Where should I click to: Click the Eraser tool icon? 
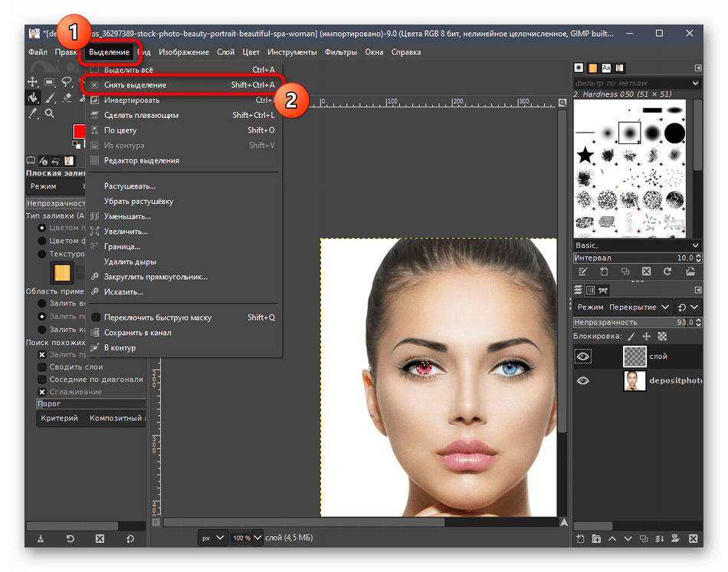67,97
